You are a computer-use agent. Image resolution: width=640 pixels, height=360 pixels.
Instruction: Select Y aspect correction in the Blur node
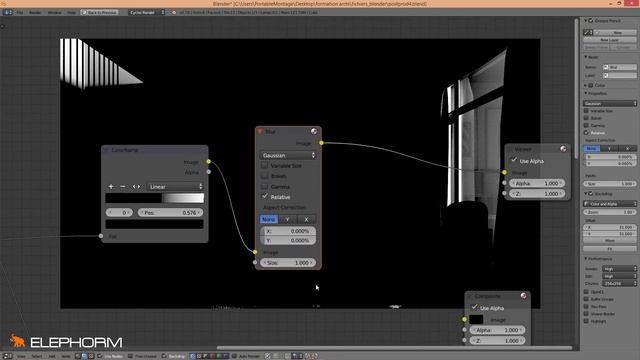[287, 219]
